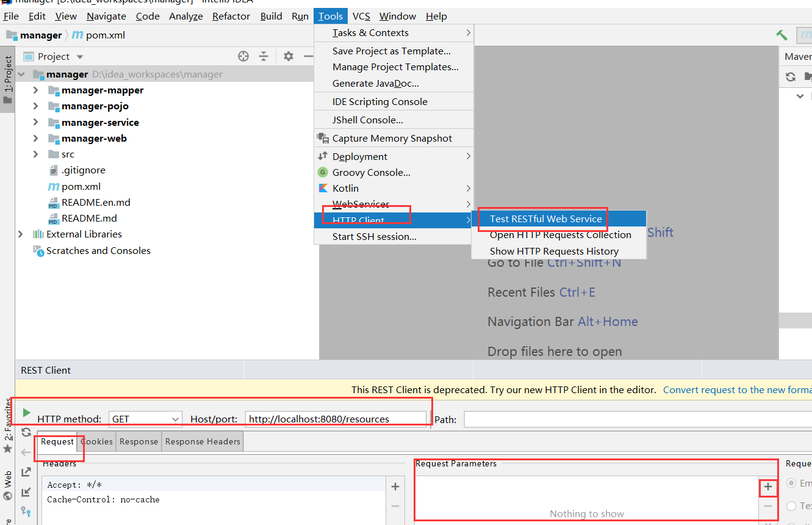Image resolution: width=812 pixels, height=525 pixels.
Task: Remove a request parameter with the minus icon
Action: click(x=768, y=506)
